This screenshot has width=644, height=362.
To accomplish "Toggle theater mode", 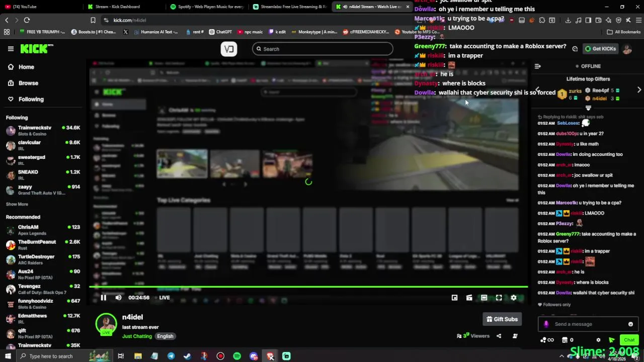I will (x=484, y=298).
